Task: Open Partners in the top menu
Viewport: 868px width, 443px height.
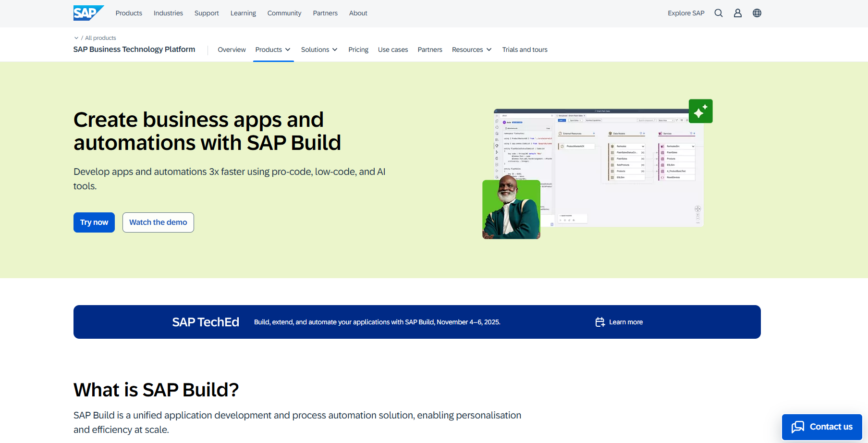Action: tap(325, 13)
